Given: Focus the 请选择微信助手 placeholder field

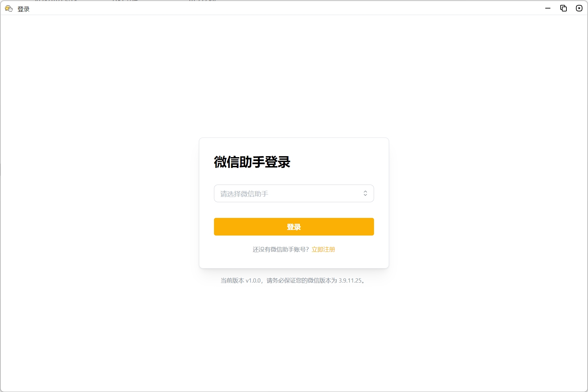Looking at the screenshot, I should [x=244, y=194].
